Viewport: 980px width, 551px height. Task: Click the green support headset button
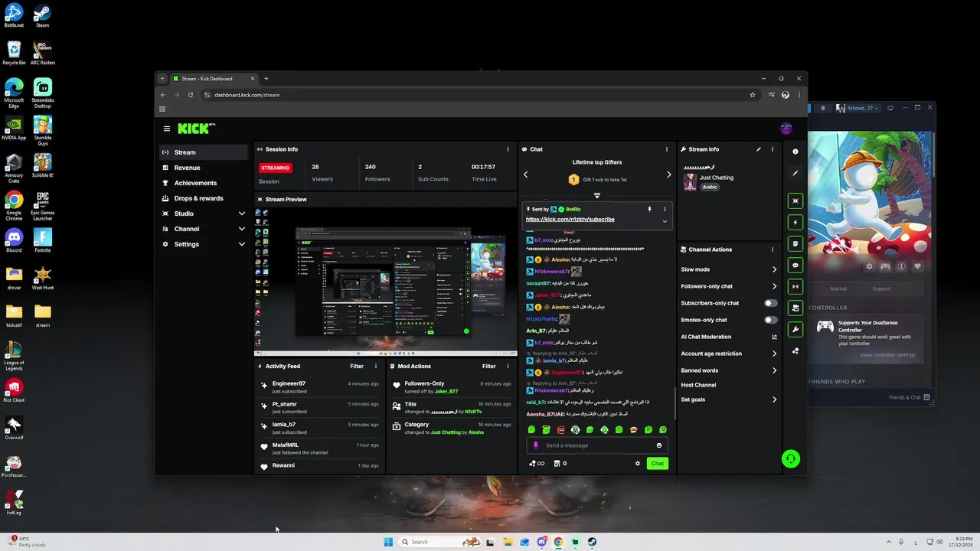pos(791,459)
